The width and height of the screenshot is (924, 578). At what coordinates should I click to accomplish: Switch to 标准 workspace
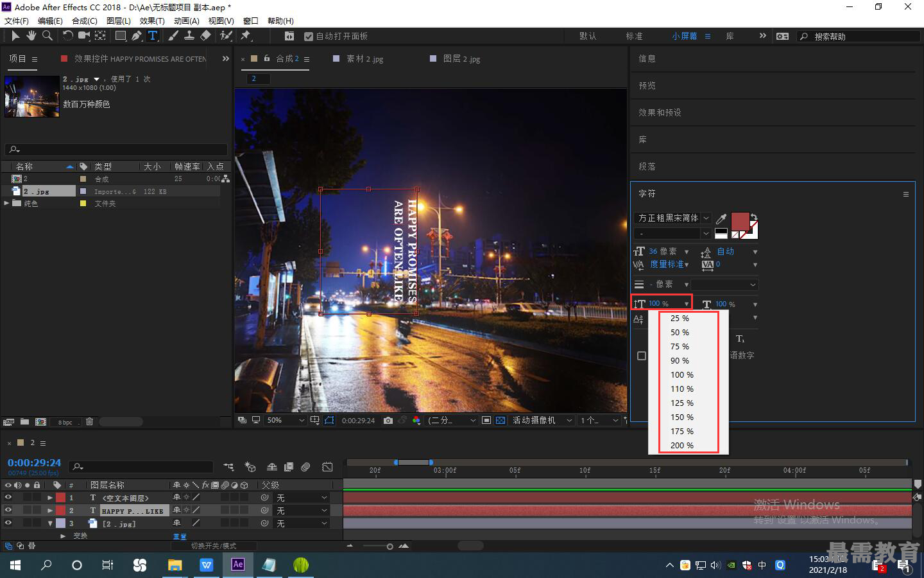pos(634,37)
